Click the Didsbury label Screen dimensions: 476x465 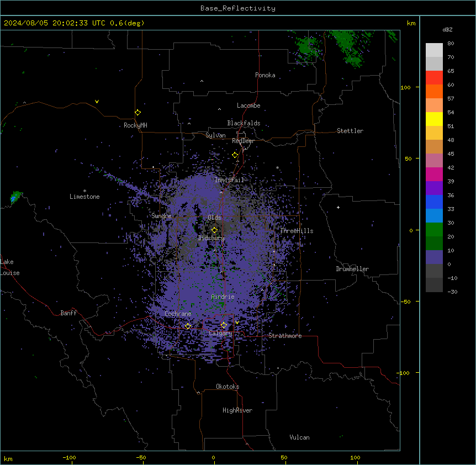point(211,238)
